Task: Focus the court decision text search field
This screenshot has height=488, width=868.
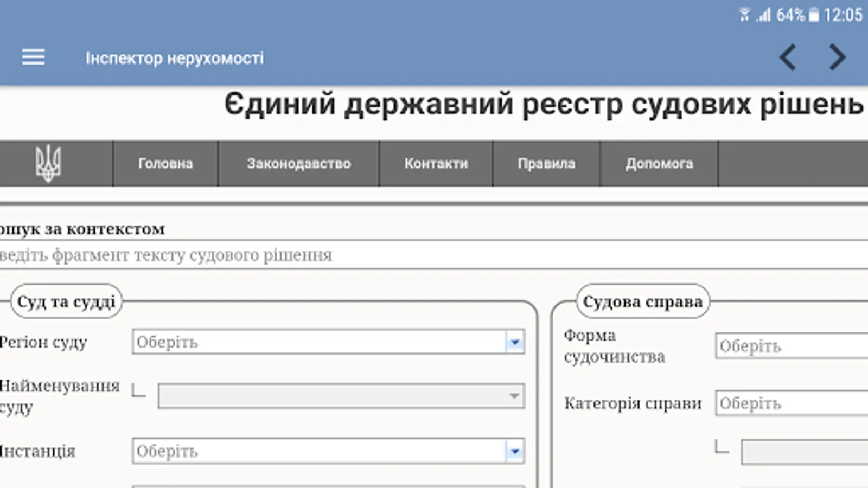Action: coord(434,255)
